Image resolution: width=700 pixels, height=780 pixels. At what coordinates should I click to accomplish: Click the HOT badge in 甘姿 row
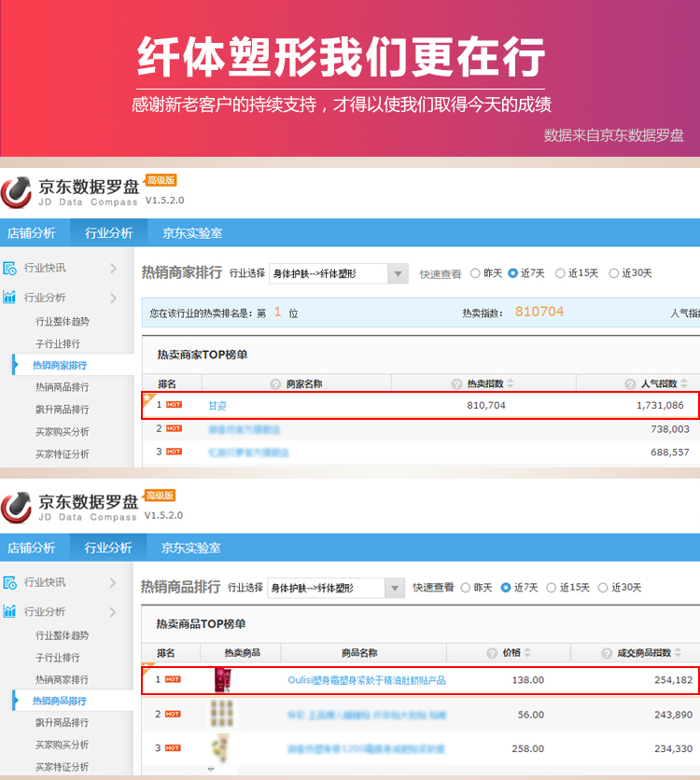point(174,405)
